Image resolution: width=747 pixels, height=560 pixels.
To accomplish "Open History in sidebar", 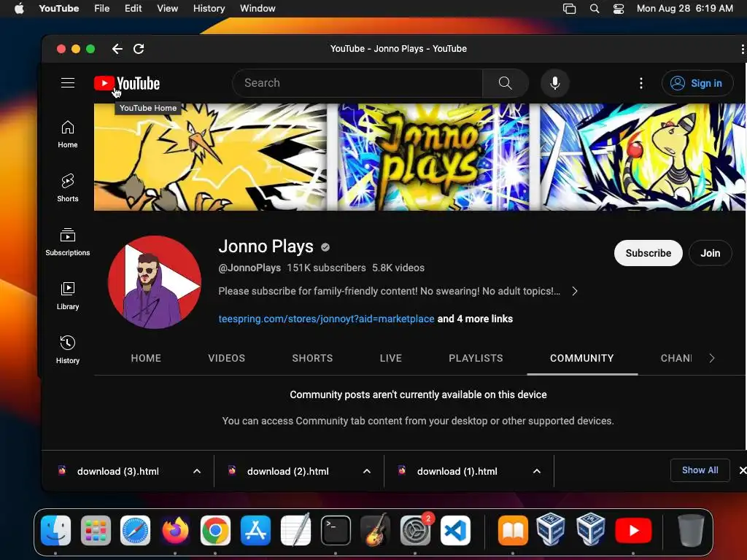I will pos(68,349).
